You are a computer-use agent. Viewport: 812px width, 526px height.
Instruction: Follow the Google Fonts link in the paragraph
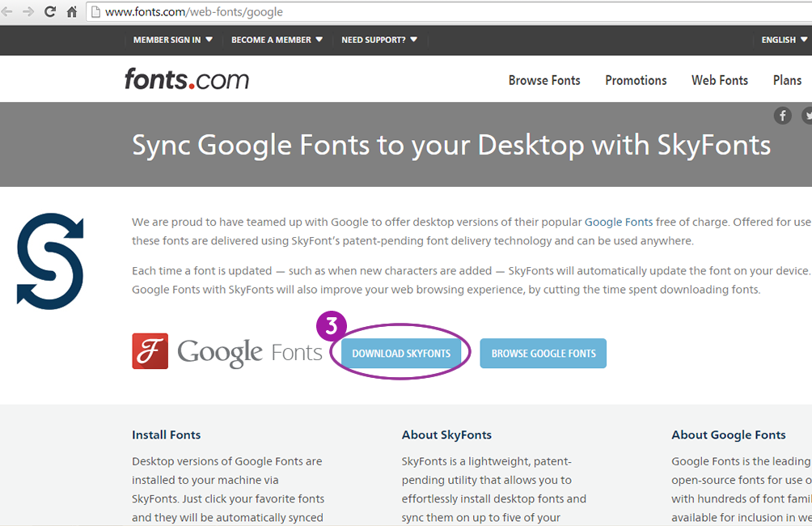619,222
